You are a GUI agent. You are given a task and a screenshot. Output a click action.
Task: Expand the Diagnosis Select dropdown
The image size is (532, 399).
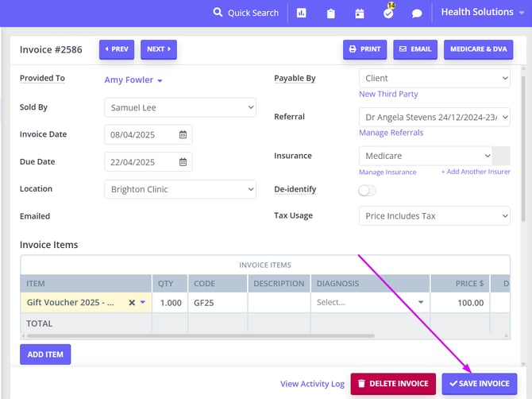(369, 303)
